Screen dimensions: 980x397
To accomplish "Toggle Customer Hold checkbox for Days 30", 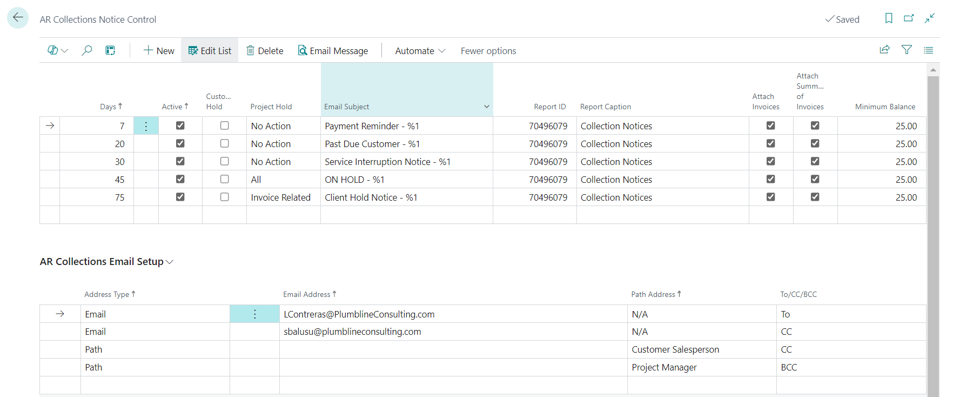I will tap(225, 161).
